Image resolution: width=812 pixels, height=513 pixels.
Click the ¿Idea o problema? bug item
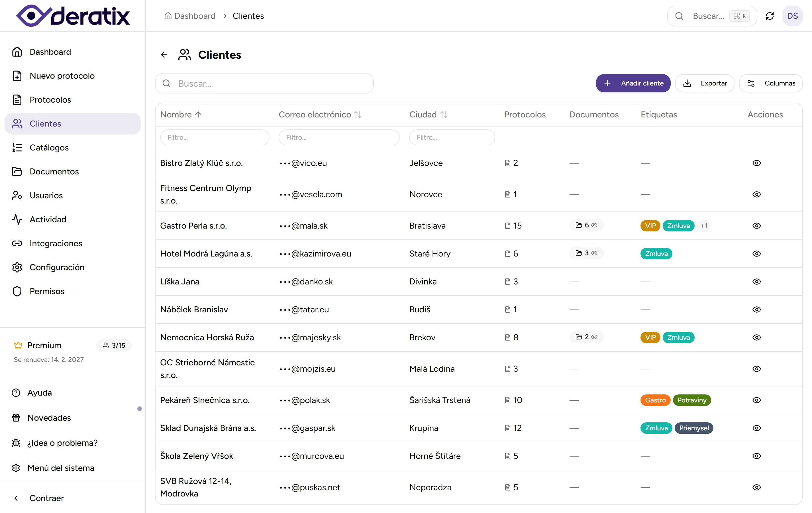[x=62, y=443]
